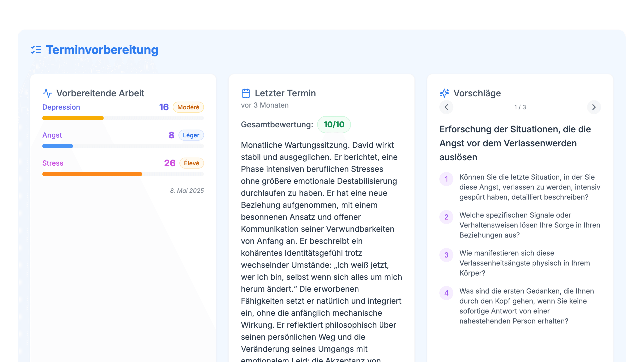This screenshot has height=362, width=644.
Task: Click the sparkle icon beside Vorschläge
Action: click(444, 93)
